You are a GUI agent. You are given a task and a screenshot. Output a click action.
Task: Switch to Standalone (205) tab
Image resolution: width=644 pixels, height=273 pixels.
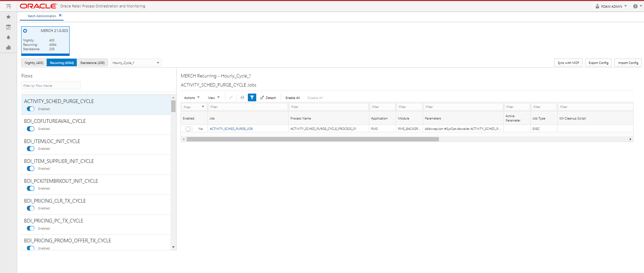(92, 63)
